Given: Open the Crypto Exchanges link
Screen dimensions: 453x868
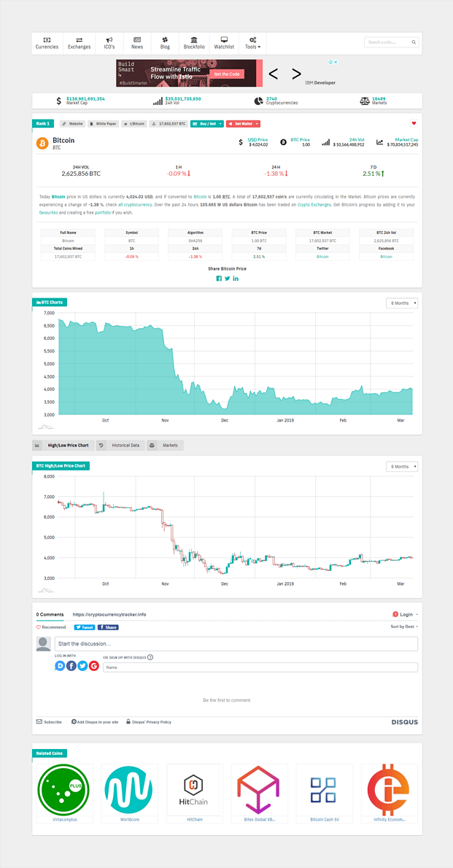Looking at the screenshot, I should click(316, 205).
